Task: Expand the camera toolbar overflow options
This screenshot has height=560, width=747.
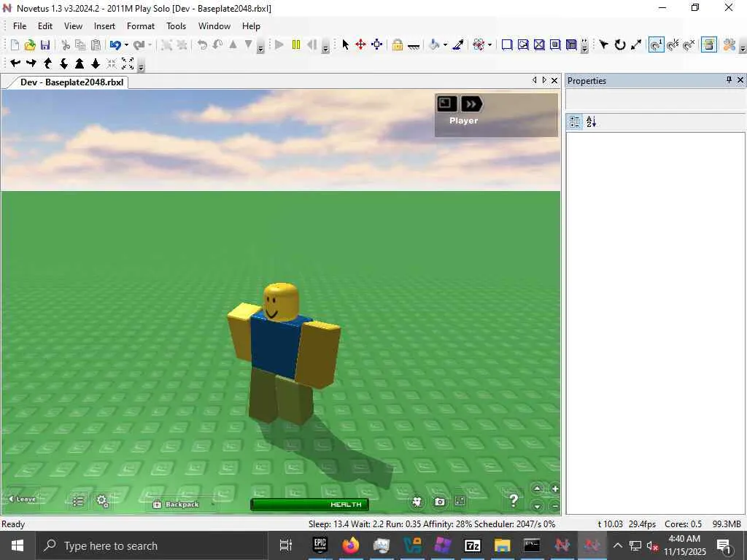Action: tap(141, 66)
